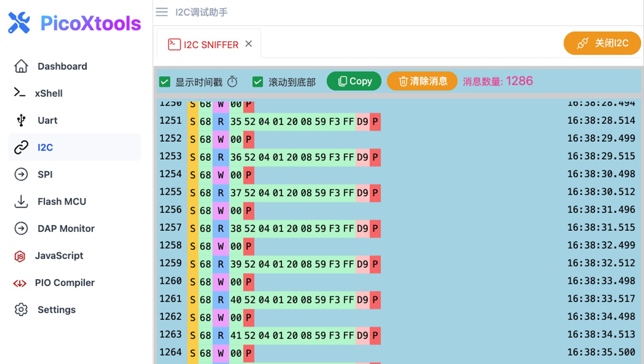Open Settings gear icon

[x=21, y=310]
